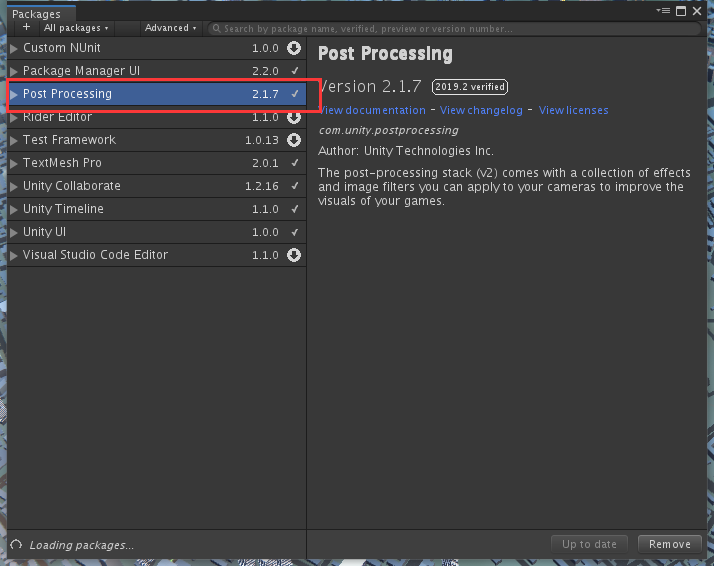
Task: Click download icon for Visual Studio Code Editor
Action: coord(294,255)
